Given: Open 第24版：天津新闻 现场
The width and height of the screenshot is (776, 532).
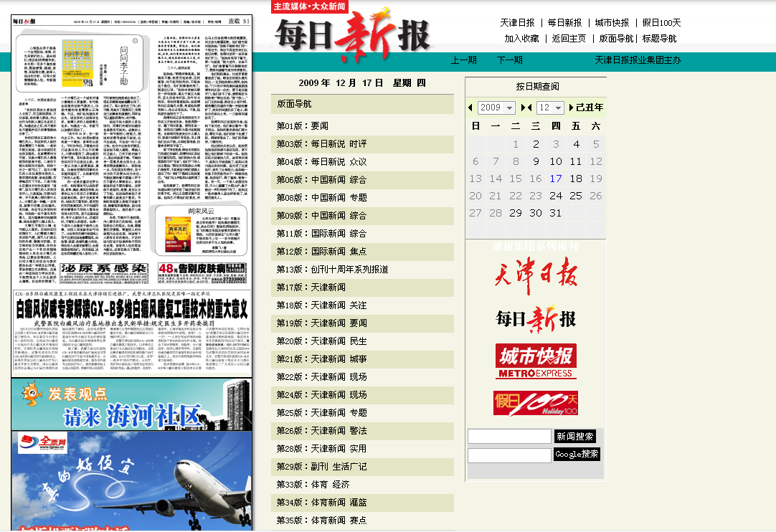Looking at the screenshot, I should [322, 395].
